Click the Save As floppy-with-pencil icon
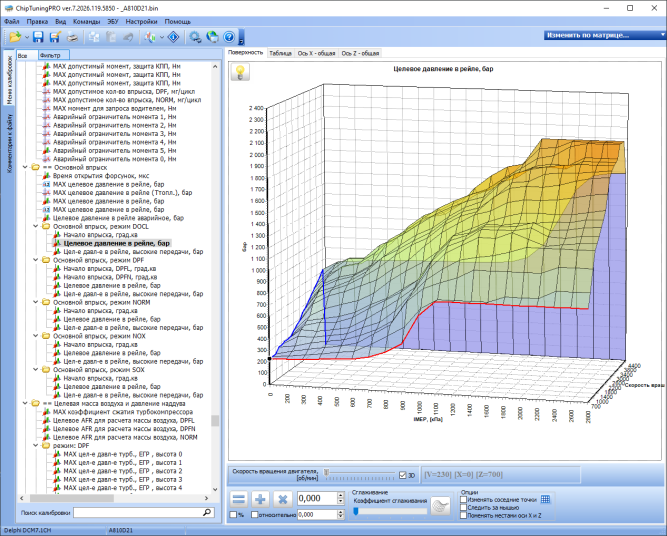Screen dimensions: 667x536 click(55, 37)
